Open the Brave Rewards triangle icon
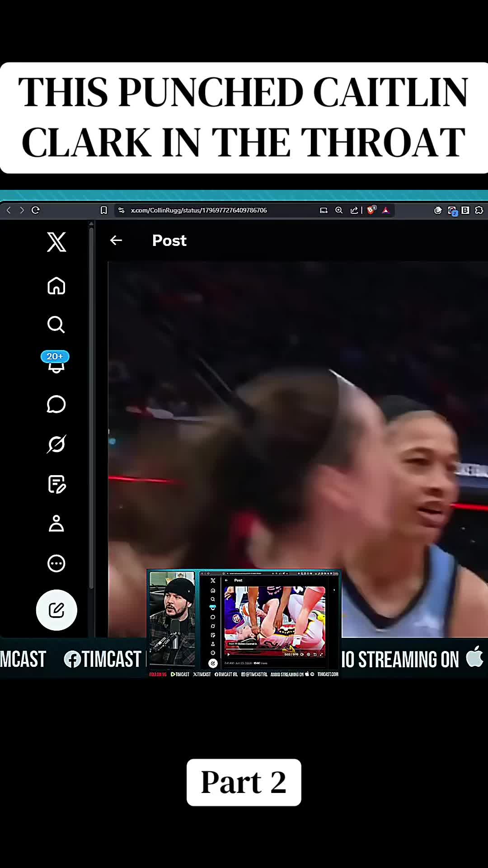The height and width of the screenshot is (868, 488). coord(385,210)
